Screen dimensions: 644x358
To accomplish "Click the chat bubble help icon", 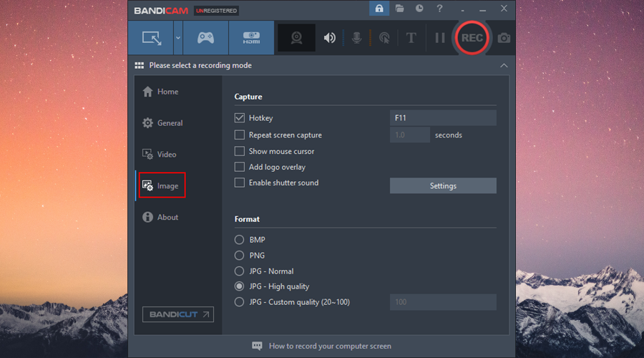I will [x=257, y=346].
